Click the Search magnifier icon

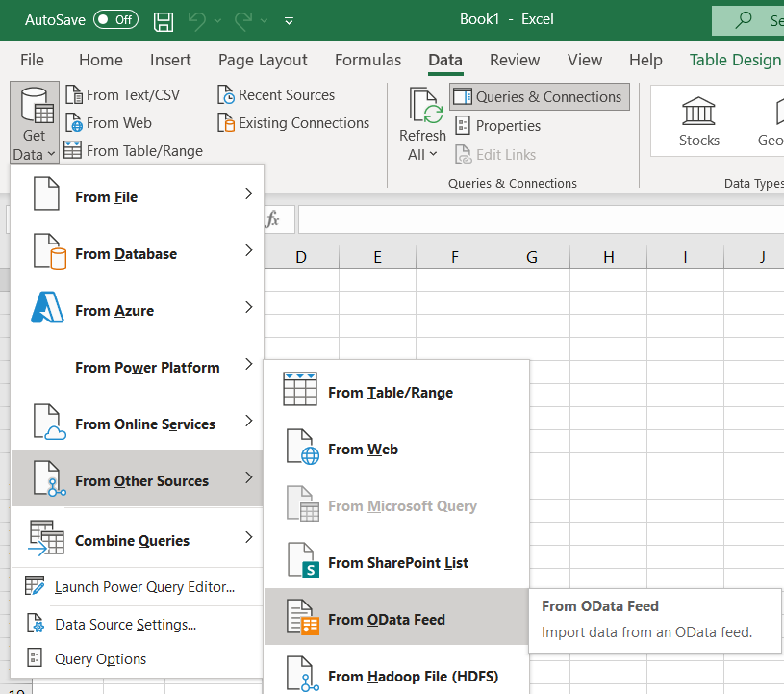744,20
